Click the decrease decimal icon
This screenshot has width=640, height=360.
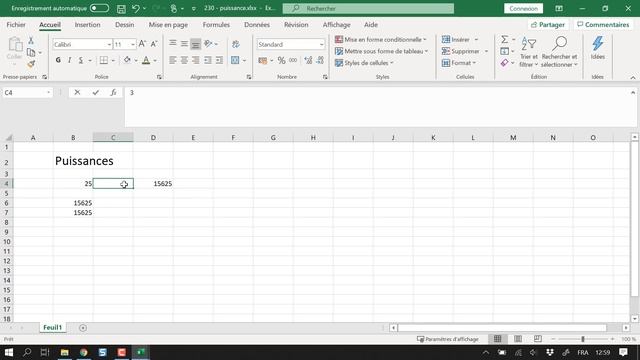click(320, 60)
